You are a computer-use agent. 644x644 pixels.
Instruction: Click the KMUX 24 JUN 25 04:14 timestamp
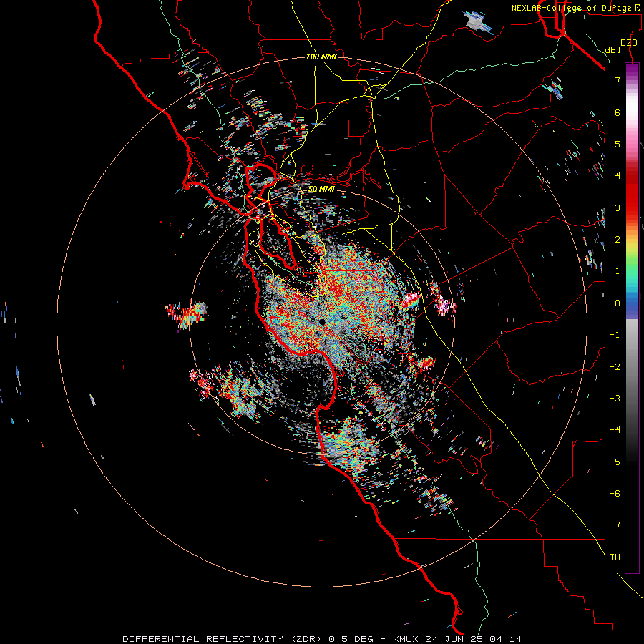(x=457, y=639)
